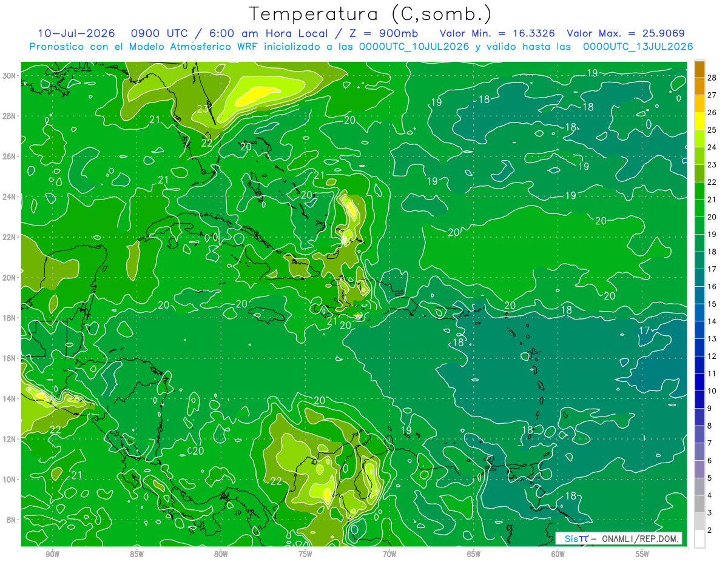This screenshot has width=728, height=562.
Task: Click the 'Valor Max. = 25.9069' value
Action: point(626,33)
